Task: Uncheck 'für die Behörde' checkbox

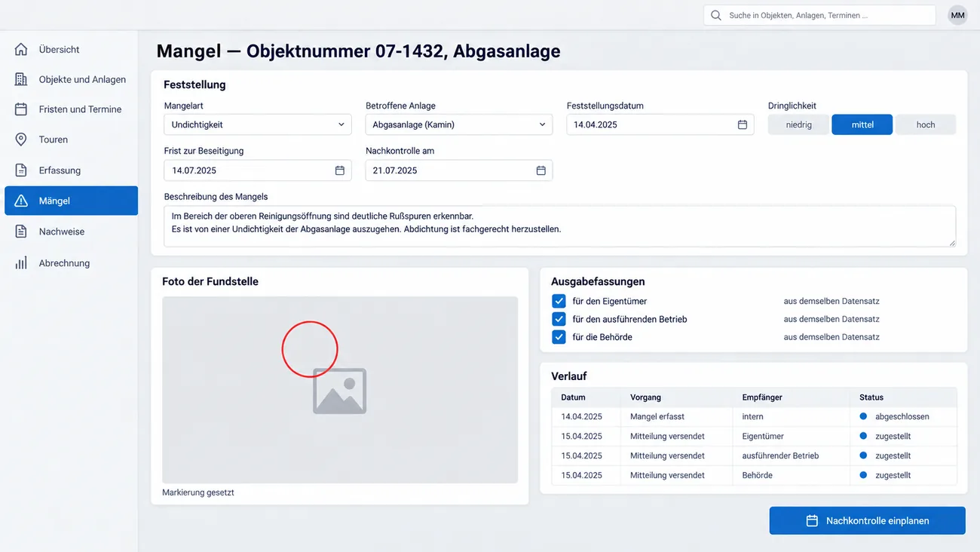Action: (559, 337)
